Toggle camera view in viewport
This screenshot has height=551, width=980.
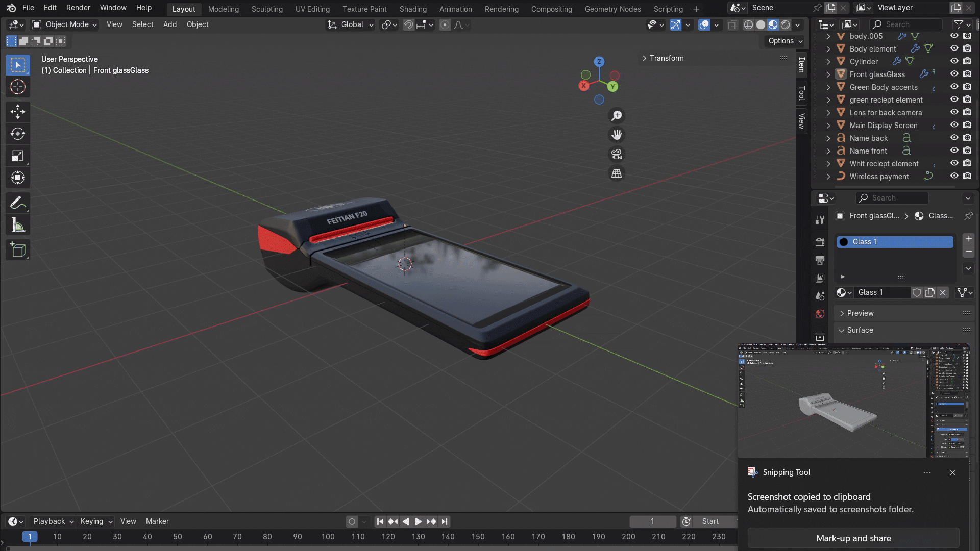point(617,154)
